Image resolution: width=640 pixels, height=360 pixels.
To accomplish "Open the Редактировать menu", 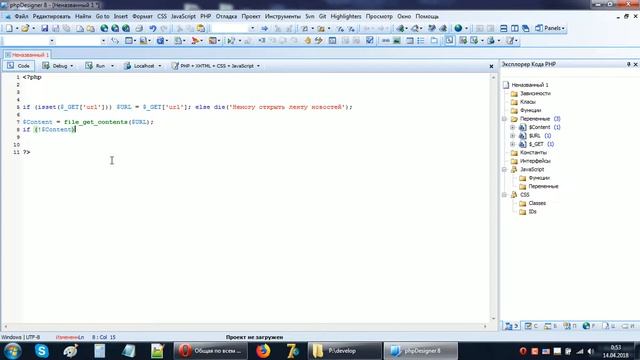I will click(51, 16).
